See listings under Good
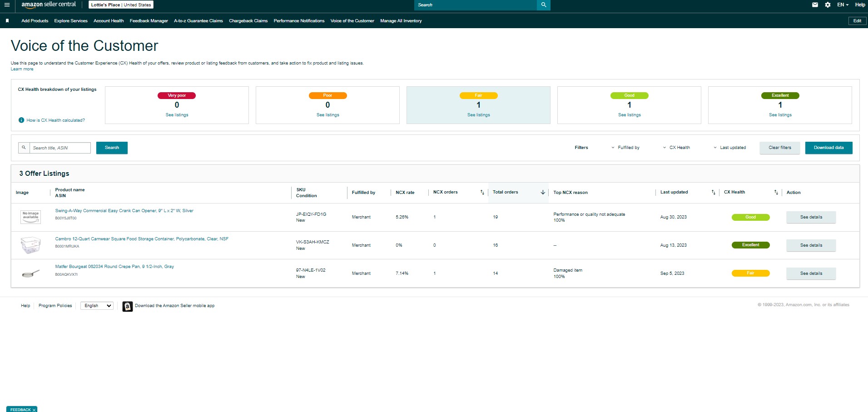Screen dimensions: 868x412 pos(630,115)
